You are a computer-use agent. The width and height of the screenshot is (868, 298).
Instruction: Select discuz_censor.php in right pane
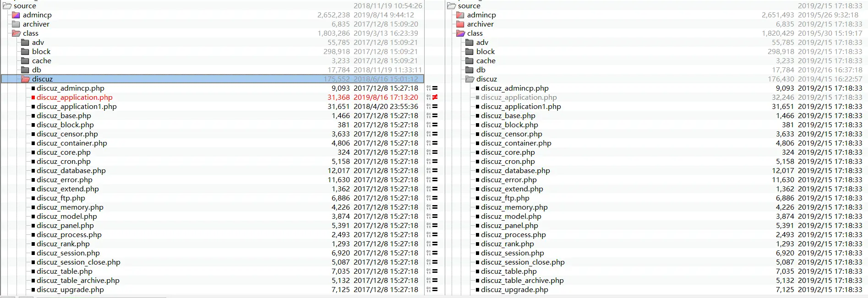512,134
